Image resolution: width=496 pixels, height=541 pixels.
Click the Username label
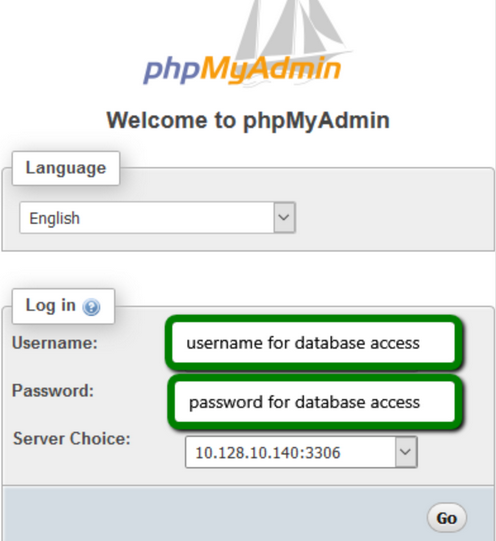pos(55,343)
